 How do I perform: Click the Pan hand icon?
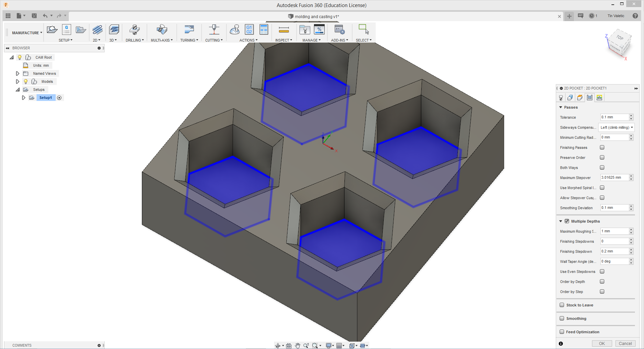coord(298,346)
